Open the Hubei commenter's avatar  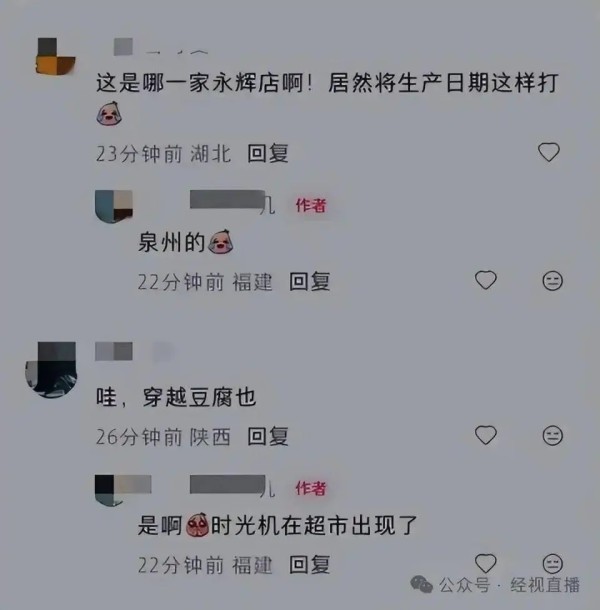point(56,56)
